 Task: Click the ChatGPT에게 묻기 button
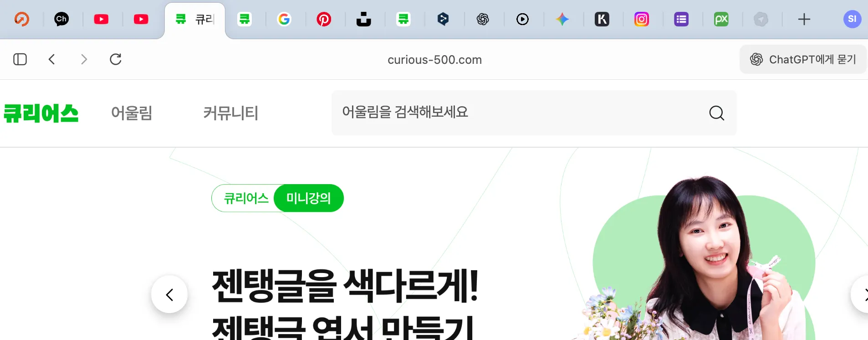click(803, 59)
